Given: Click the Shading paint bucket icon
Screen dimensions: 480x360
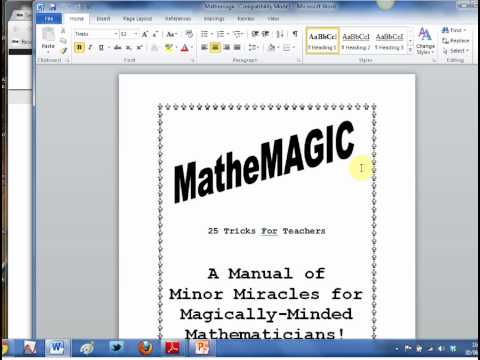Looking at the screenshot, I should [x=271, y=48].
